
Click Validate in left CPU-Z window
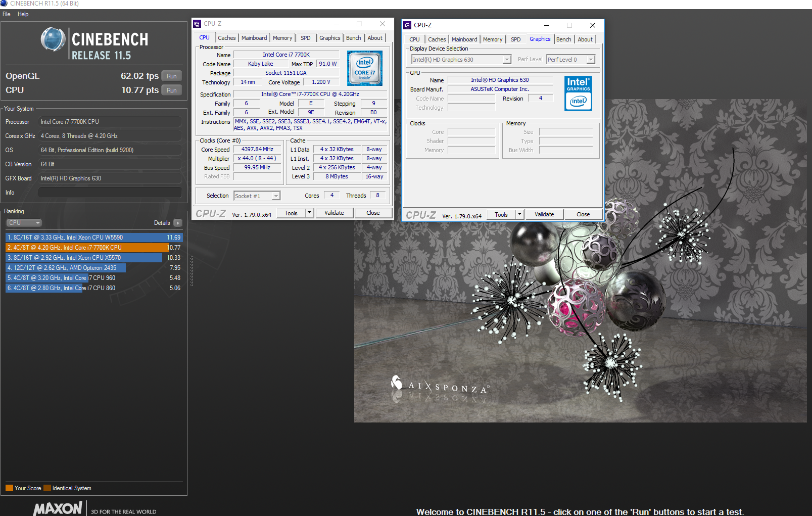tap(334, 213)
